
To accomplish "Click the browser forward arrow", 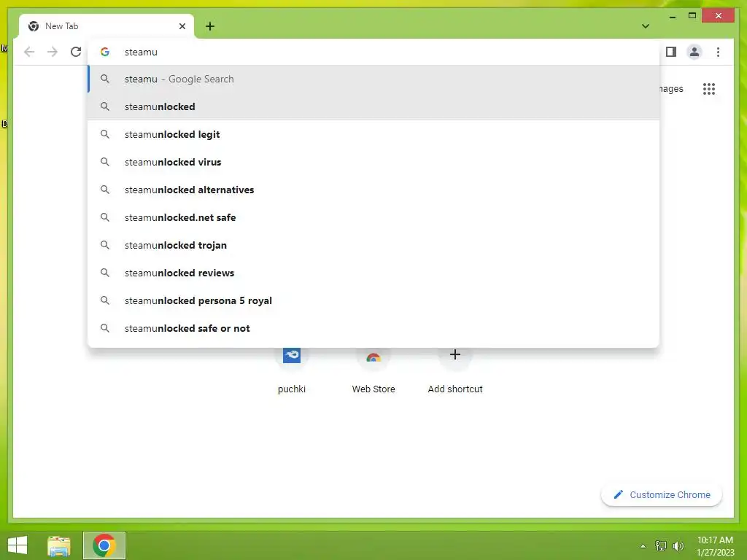I will [53, 52].
